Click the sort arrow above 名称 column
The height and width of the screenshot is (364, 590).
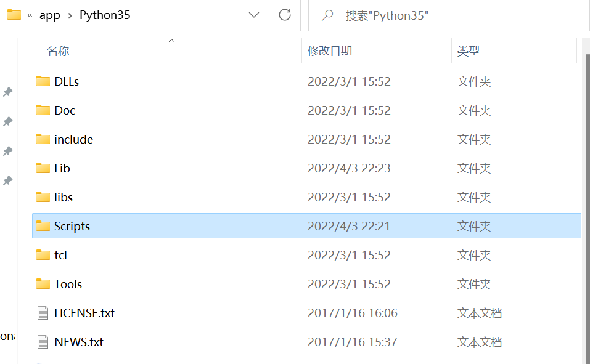[x=171, y=41]
